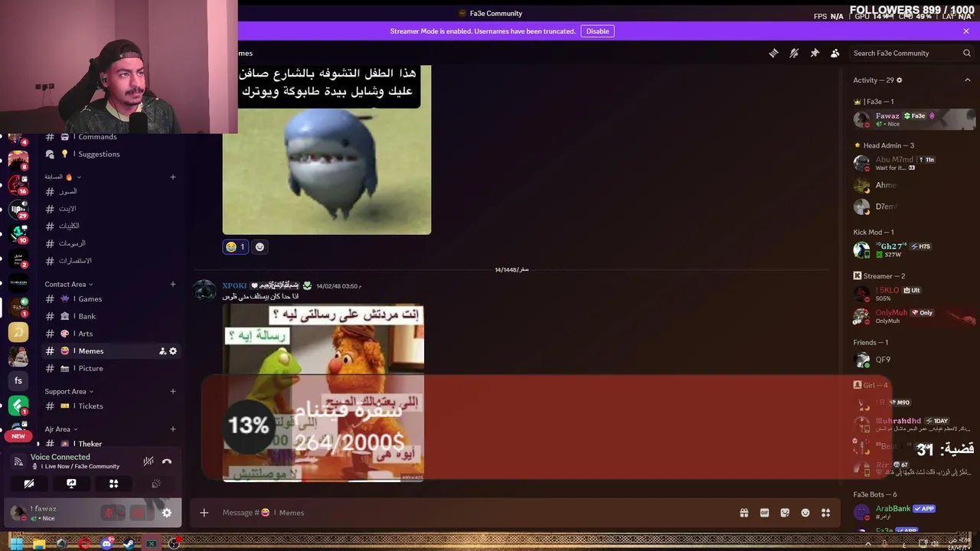Add a reaction to the shark meme

tap(260, 246)
